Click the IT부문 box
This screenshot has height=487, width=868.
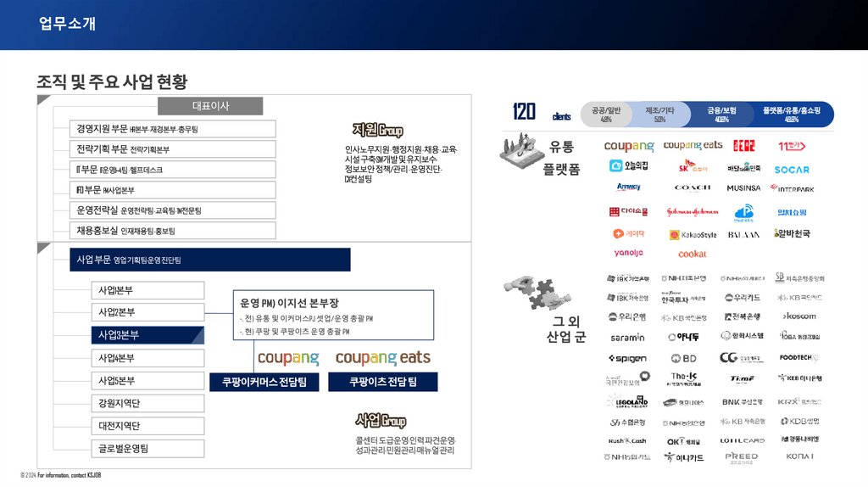click(x=173, y=170)
